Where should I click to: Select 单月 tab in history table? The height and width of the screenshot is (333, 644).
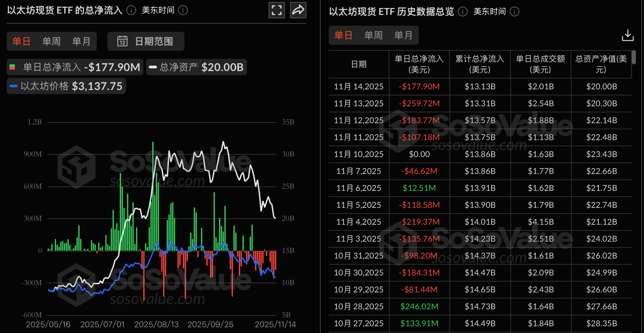[x=404, y=35]
